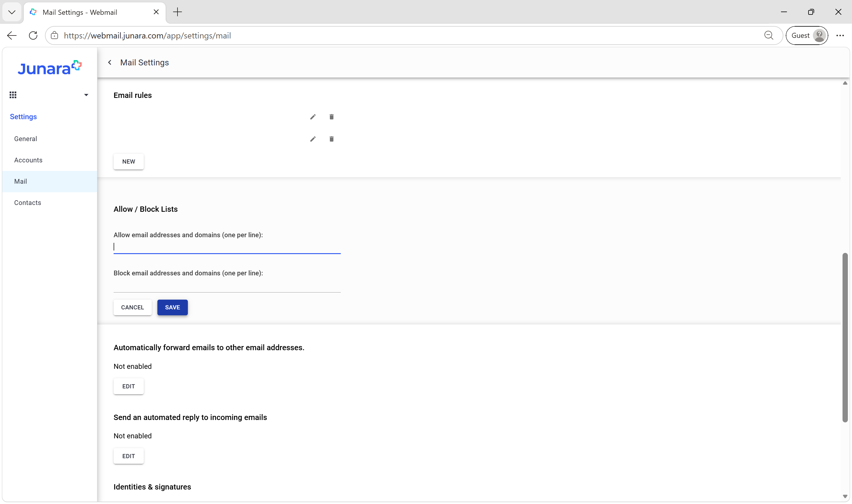Click the 'Allow email addresses and domains' label
This screenshot has height=504, width=852.
(188, 235)
